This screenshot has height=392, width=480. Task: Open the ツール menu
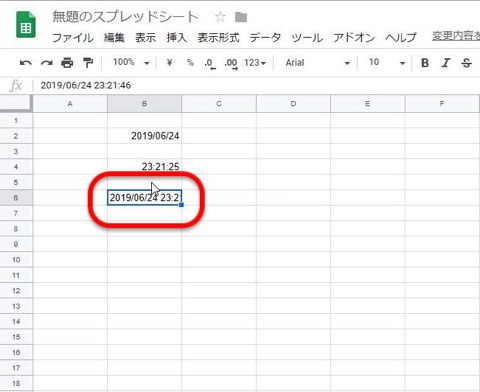307,37
